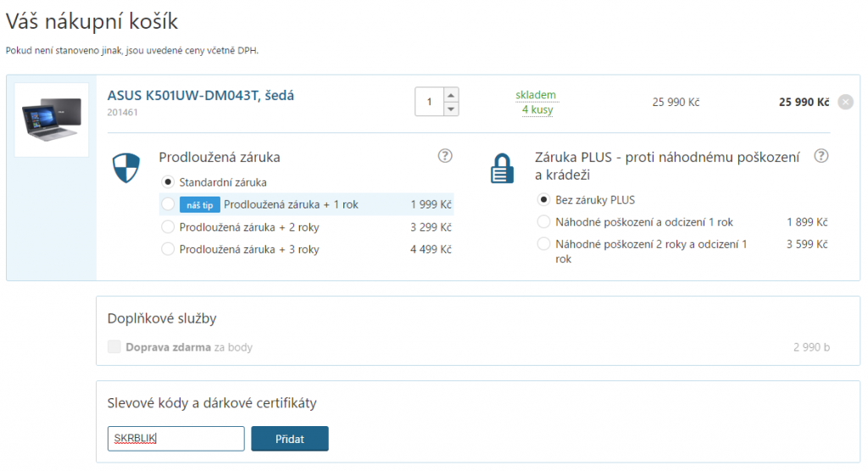Image resolution: width=868 pixels, height=471 pixels.
Task: Click the bold total 25 990 Kč
Action: point(804,102)
